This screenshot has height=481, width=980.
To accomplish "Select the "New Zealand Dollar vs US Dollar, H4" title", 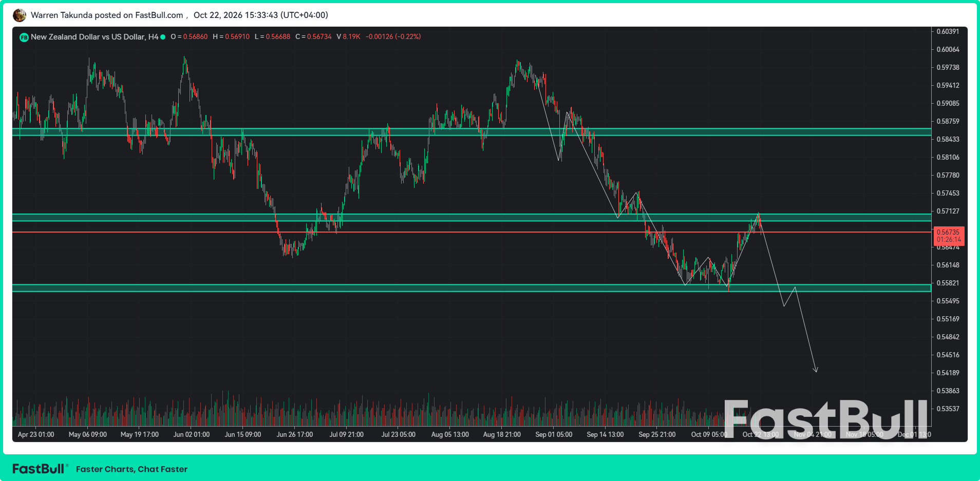I will tap(95, 37).
